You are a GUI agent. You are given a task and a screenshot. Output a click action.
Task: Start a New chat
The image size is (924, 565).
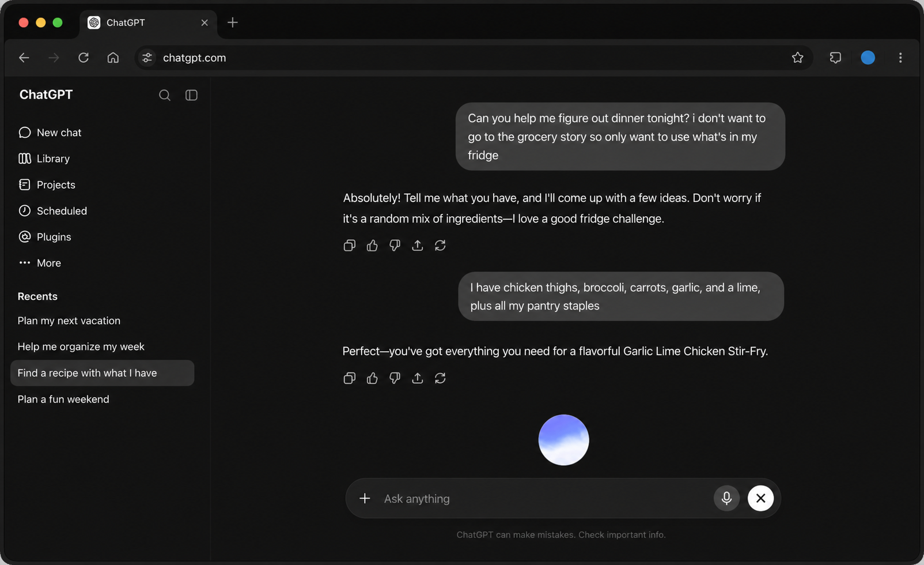(50, 133)
